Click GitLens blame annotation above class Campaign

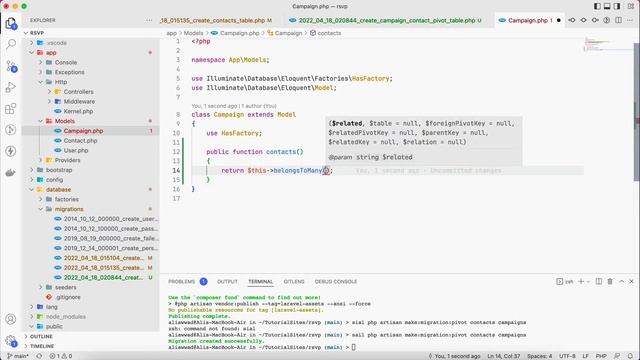(x=234, y=106)
